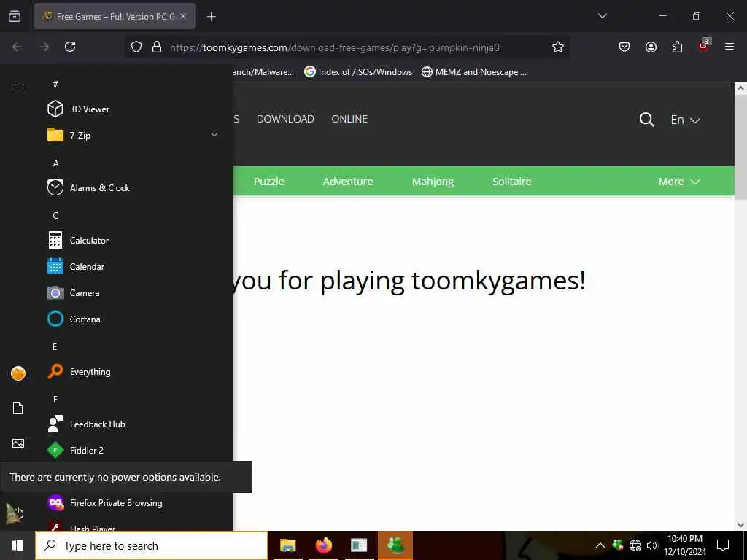
Task: Open tracking protection shield
Action: click(136, 47)
